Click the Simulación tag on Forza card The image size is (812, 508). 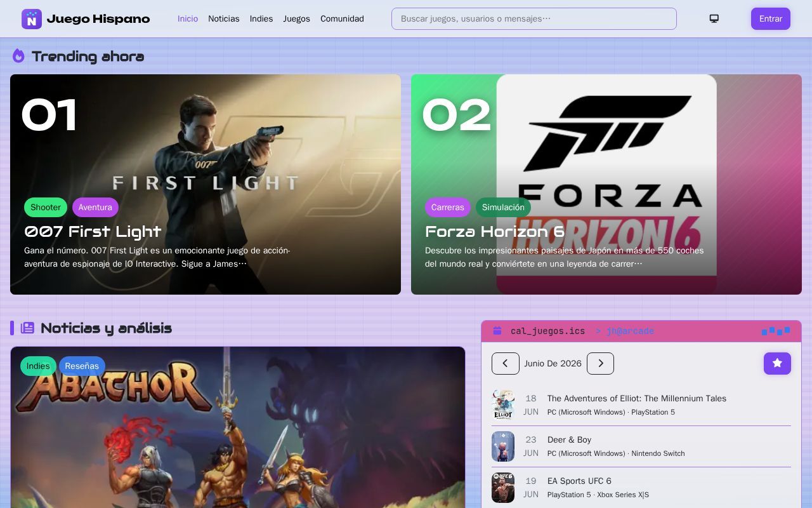point(503,207)
